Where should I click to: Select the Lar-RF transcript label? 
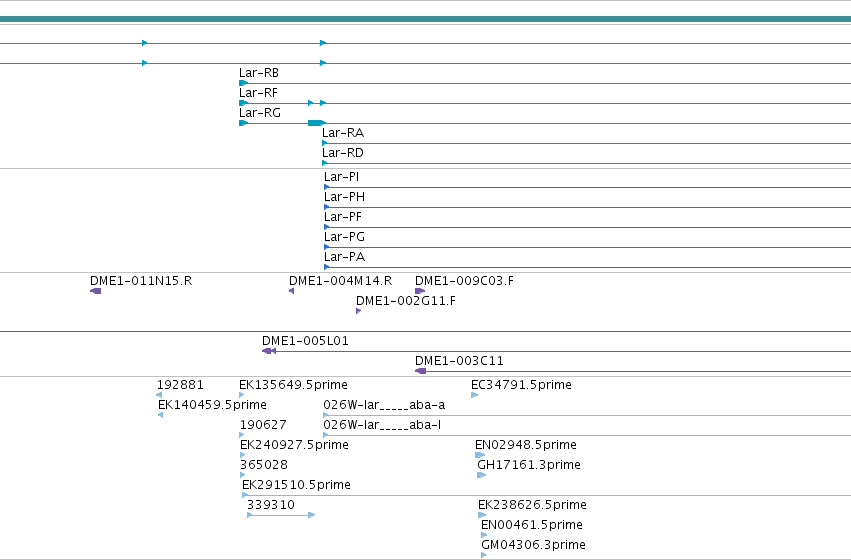pos(258,93)
